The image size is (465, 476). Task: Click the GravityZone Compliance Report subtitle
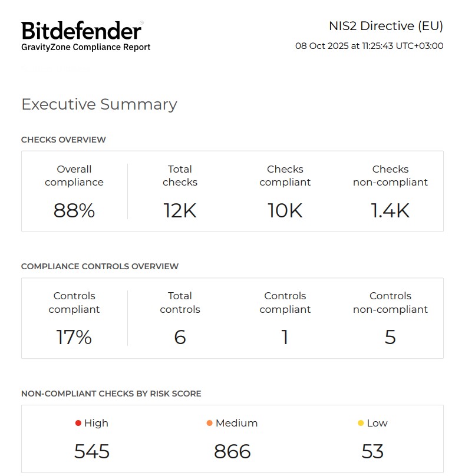tap(86, 47)
